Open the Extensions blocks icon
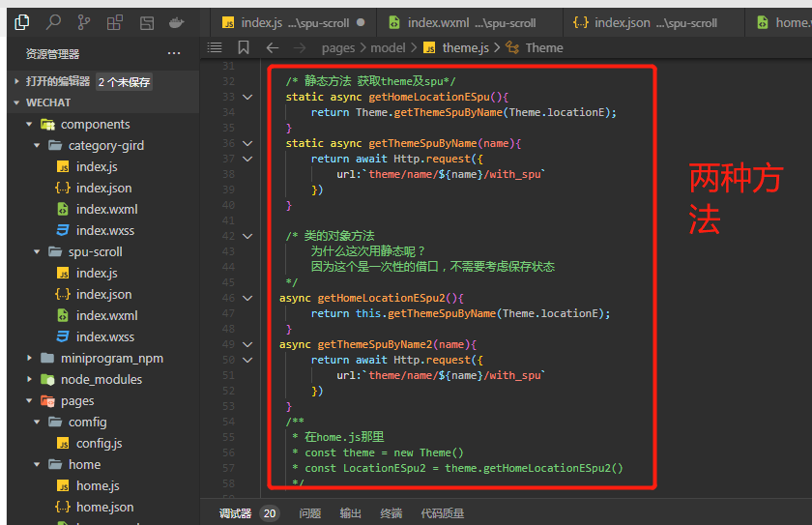Image resolution: width=812 pixels, height=525 pixels. click(115, 21)
